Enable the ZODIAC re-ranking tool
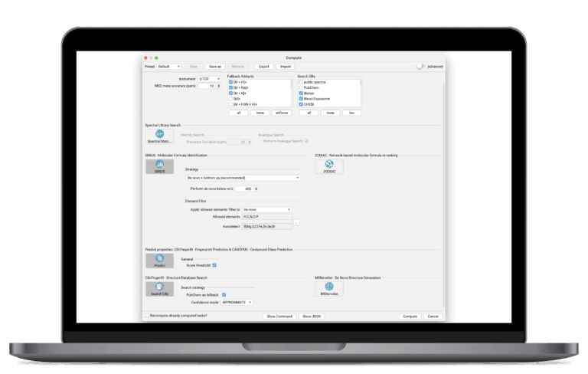Screen dimensions: 588x374 point(329,166)
